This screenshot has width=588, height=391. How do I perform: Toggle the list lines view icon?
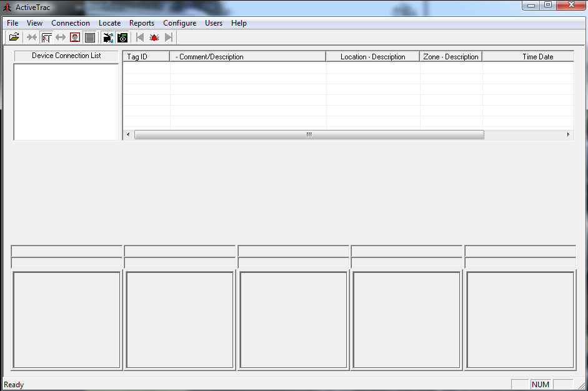89,37
